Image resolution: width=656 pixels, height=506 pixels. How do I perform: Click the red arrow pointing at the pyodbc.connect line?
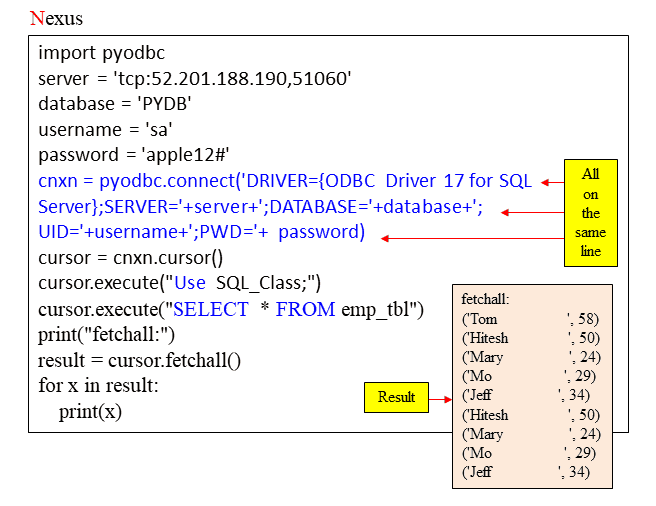click(x=551, y=182)
